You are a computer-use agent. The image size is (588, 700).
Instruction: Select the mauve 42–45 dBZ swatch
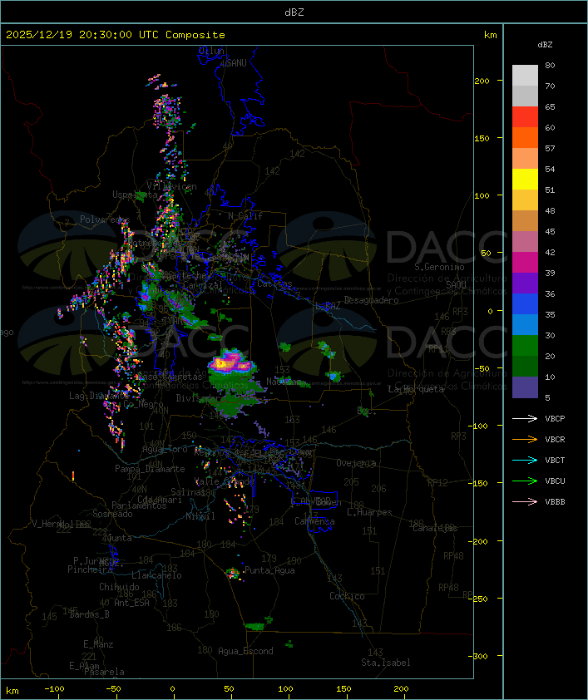pos(525,242)
